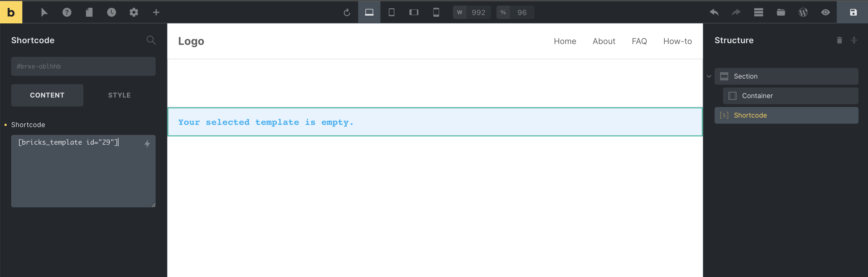
Task: Select the pointer arrow tool icon
Action: point(44,13)
